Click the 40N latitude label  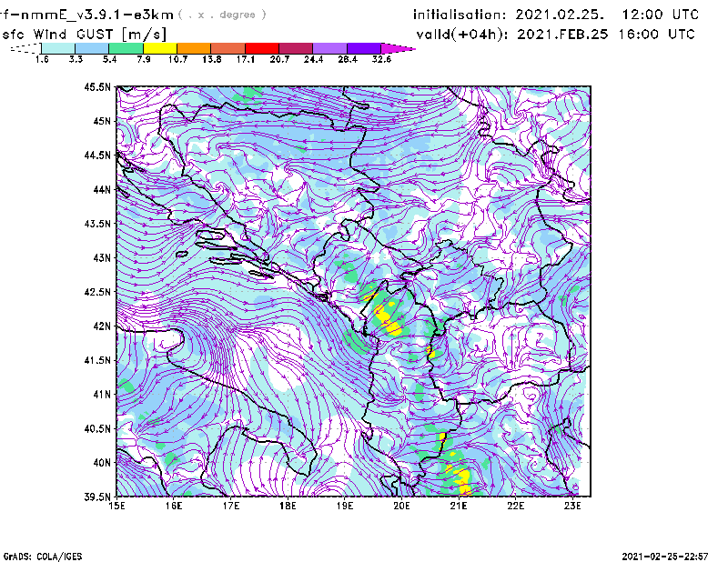[x=102, y=463]
